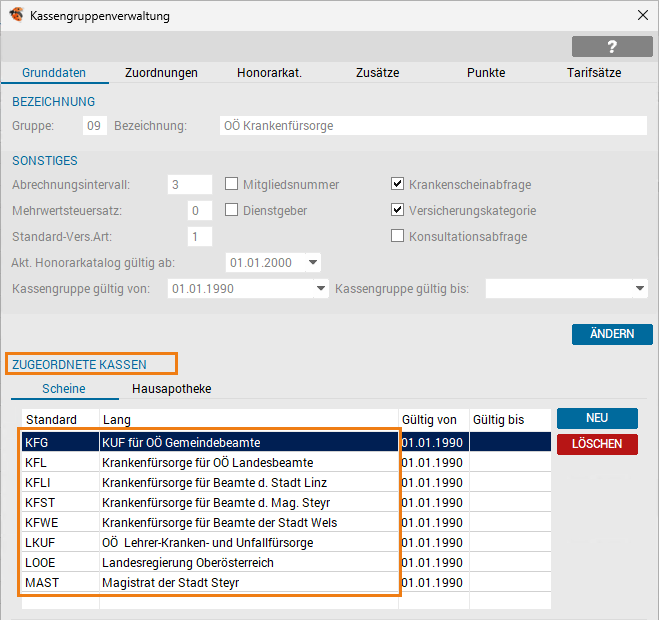Viewport: 659px width, 620px height.
Task: Disable the Versicherungskategorie checkbox
Action: point(398,210)
